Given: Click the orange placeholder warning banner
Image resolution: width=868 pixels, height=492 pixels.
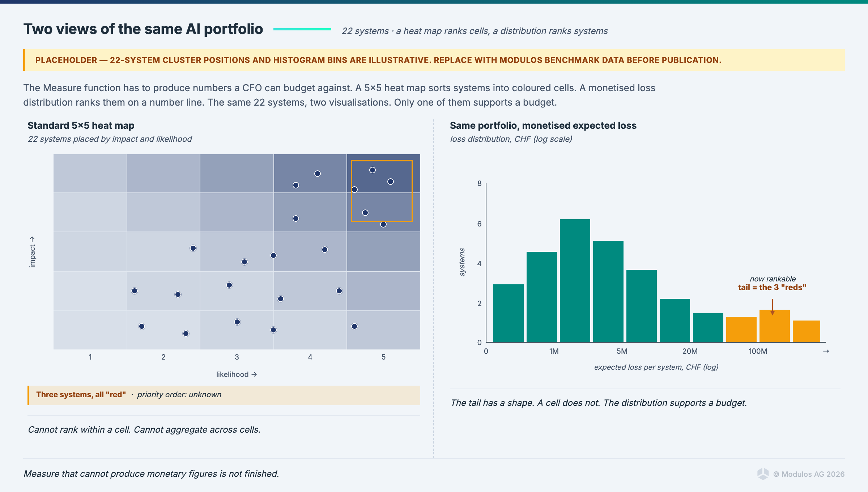Looking at the screenshot, I should (434, 60).
